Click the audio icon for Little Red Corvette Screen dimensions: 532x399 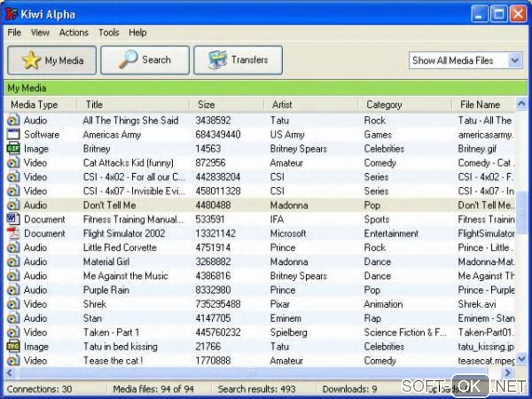coord(13,247)
